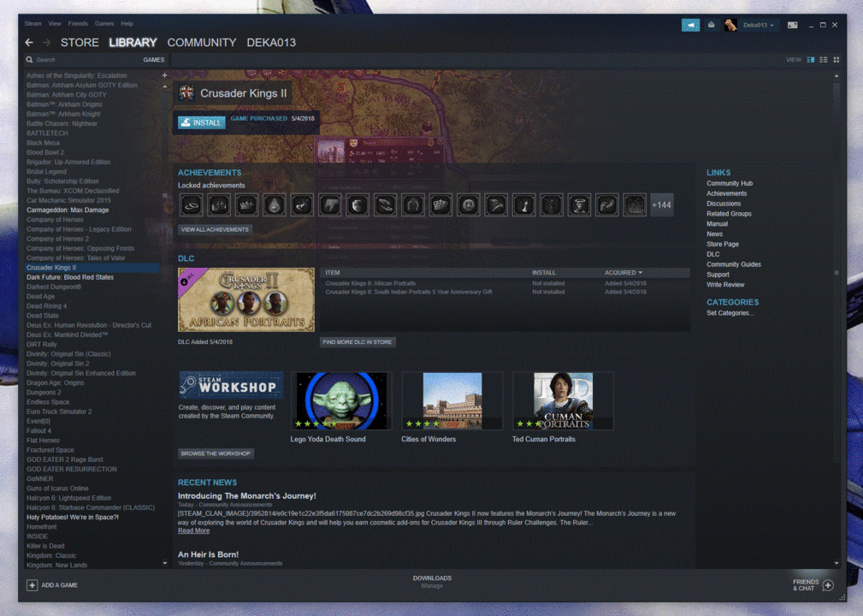Open the Manual link
This screenshot has height=616, width=863.
pos(717,223)
